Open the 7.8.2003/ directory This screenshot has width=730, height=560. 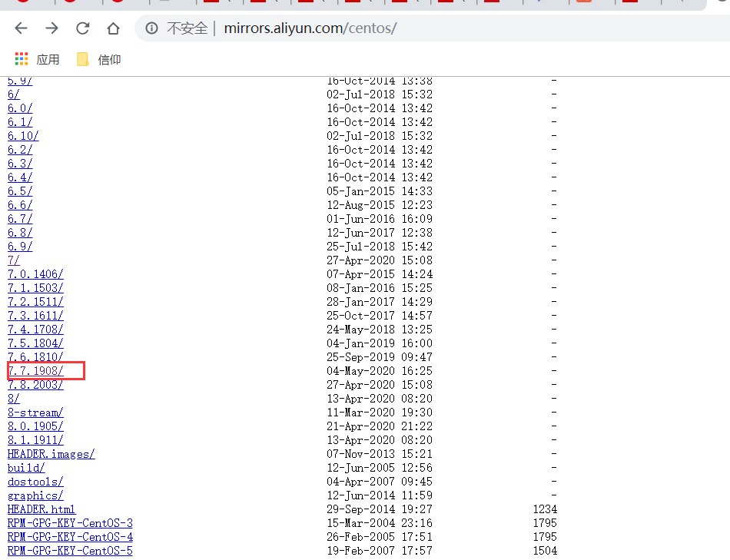[35, 385]
